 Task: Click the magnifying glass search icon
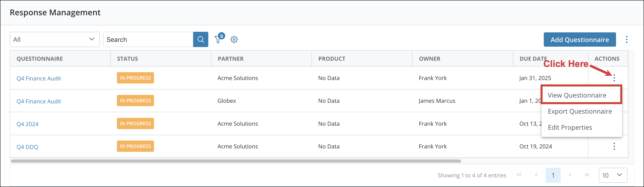200,39
